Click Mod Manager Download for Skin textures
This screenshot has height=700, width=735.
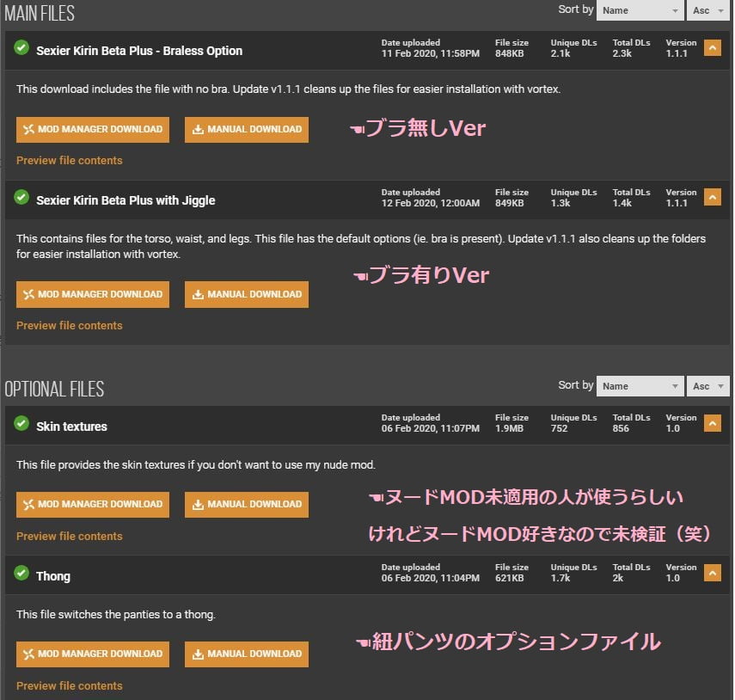point(93,505)
